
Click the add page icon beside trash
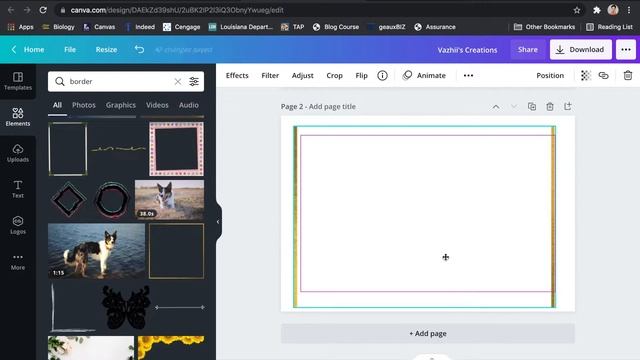tap(568, 107)
